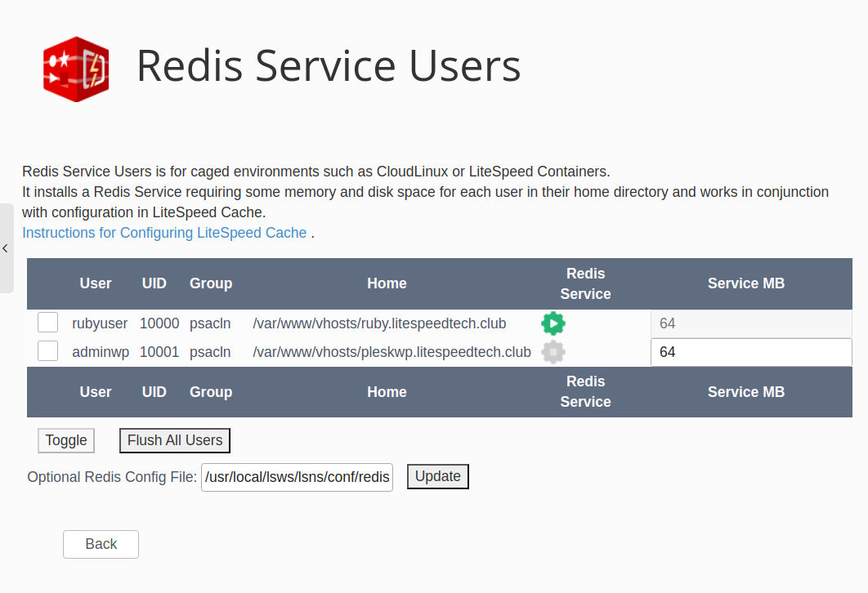Click the top Redis Service column header
868x593 pixels.
(x=586, y=283)
